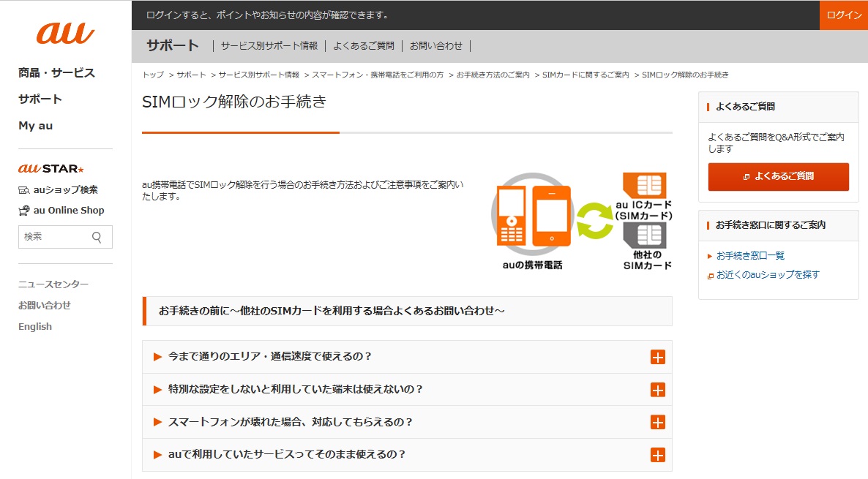Click the plus icon for 特別な設定 question
The image size is (868, 479).
[x=658, y=390]
